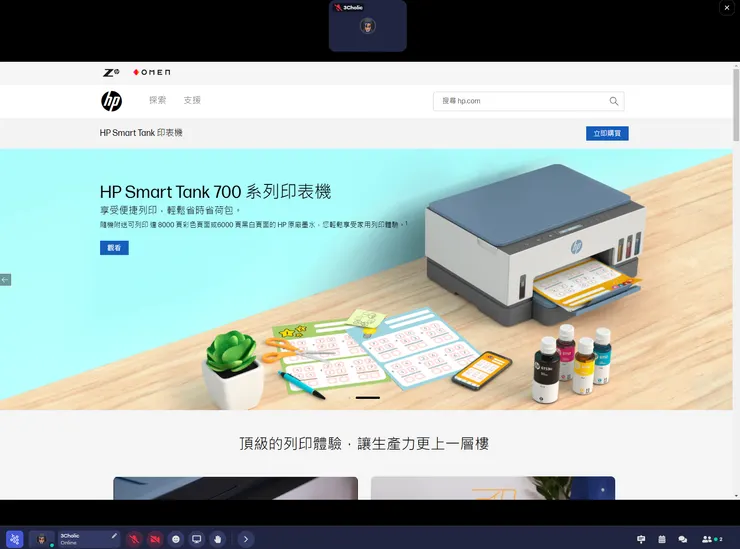Viewport: 740px width, 549px height.
Task: Click HP Smart Tank 700 系列印表機 title
Action: pos(215,192)
